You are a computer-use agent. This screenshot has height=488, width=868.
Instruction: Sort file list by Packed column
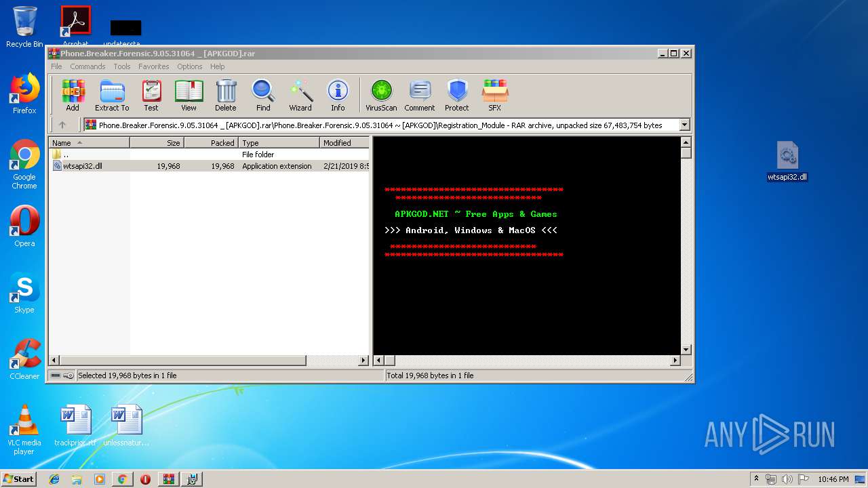pos(211,142)
